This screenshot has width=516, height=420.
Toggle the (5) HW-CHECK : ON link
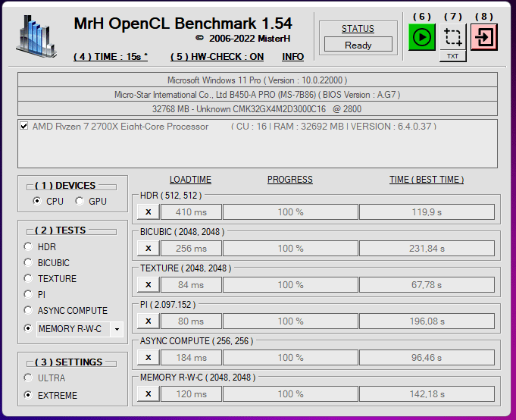click(217, 57)
